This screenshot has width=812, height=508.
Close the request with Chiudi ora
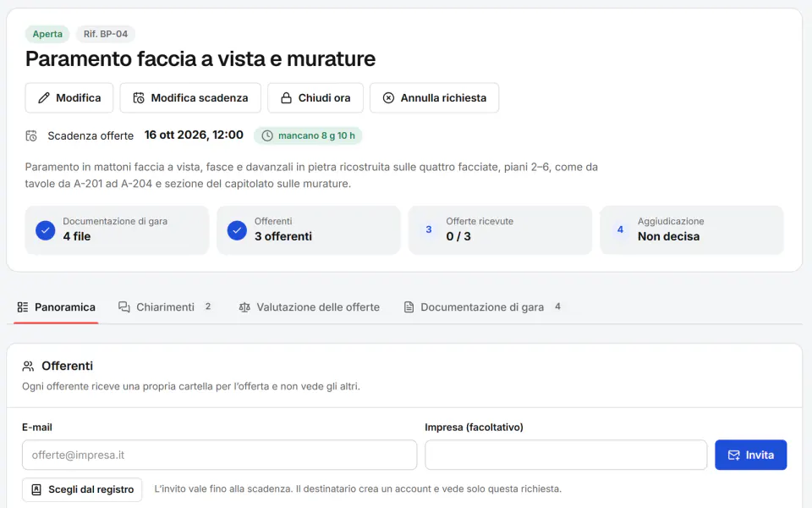[315, 98]
